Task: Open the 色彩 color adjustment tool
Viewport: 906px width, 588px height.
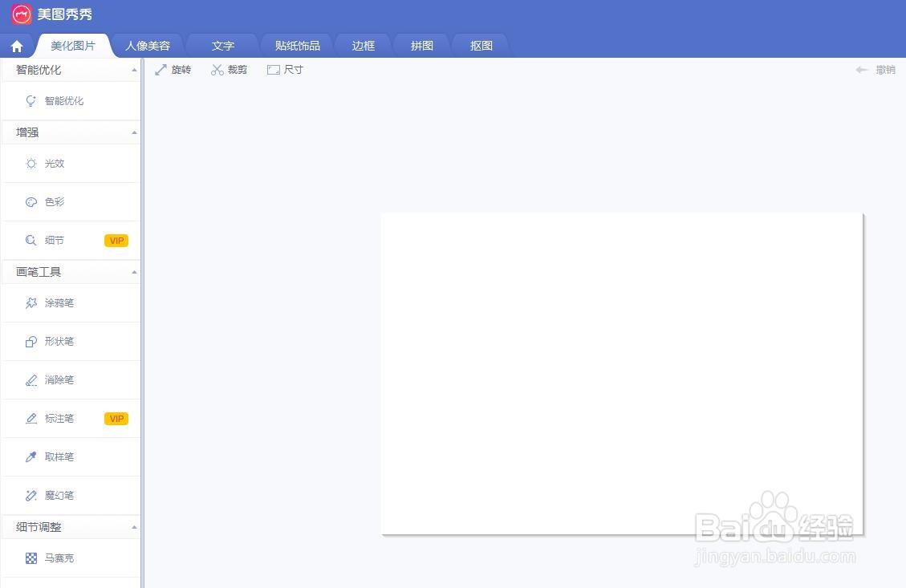Action: pos(54,201)
